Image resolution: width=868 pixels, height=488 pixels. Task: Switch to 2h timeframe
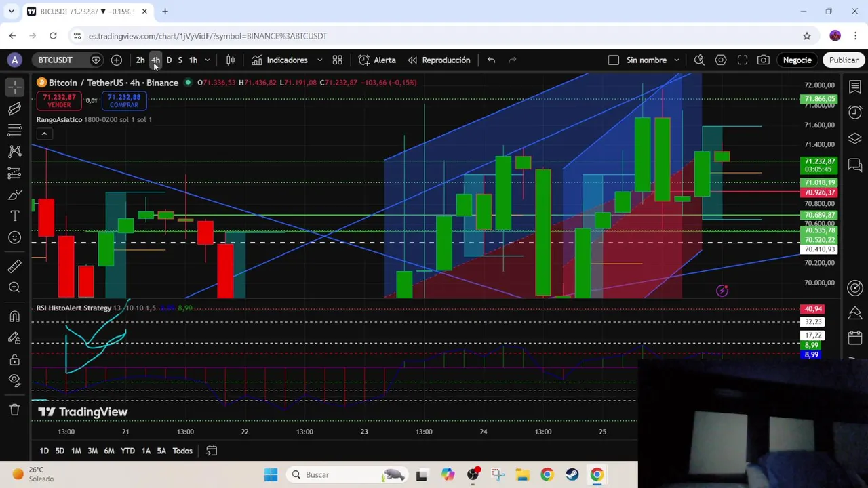click(140, 60)
